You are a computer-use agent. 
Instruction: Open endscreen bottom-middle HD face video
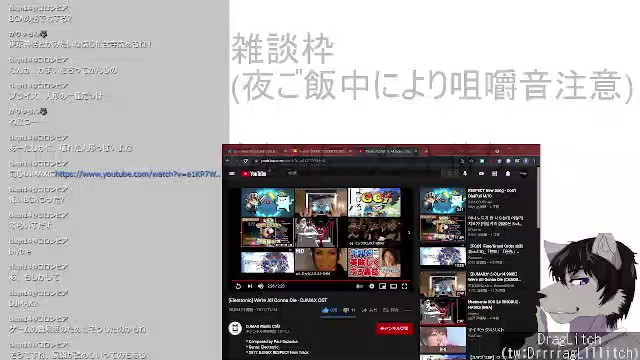coord(321,262)
